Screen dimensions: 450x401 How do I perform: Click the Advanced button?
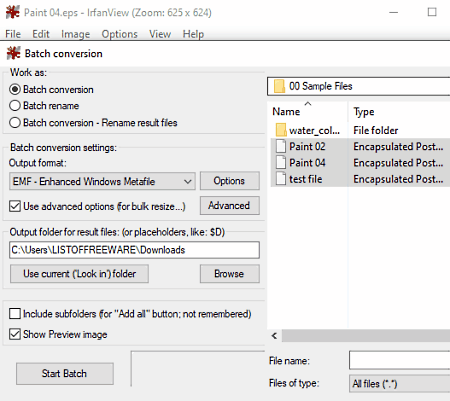click(229, 206)
